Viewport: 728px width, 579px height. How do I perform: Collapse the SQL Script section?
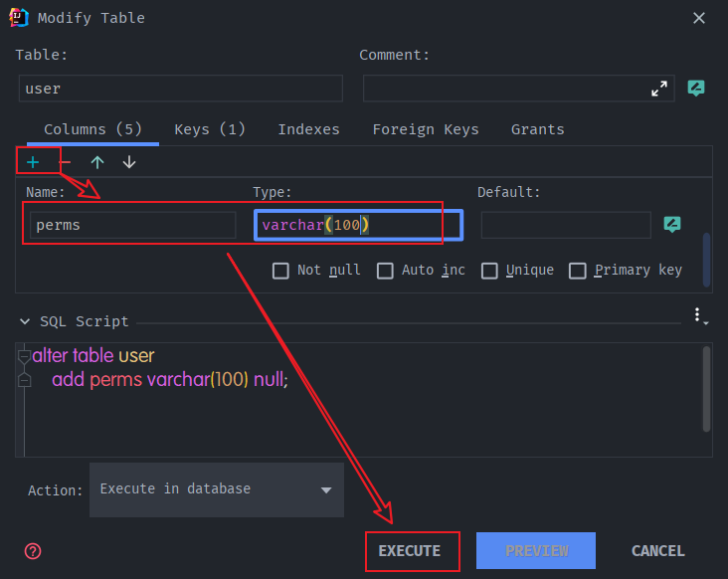25,321
